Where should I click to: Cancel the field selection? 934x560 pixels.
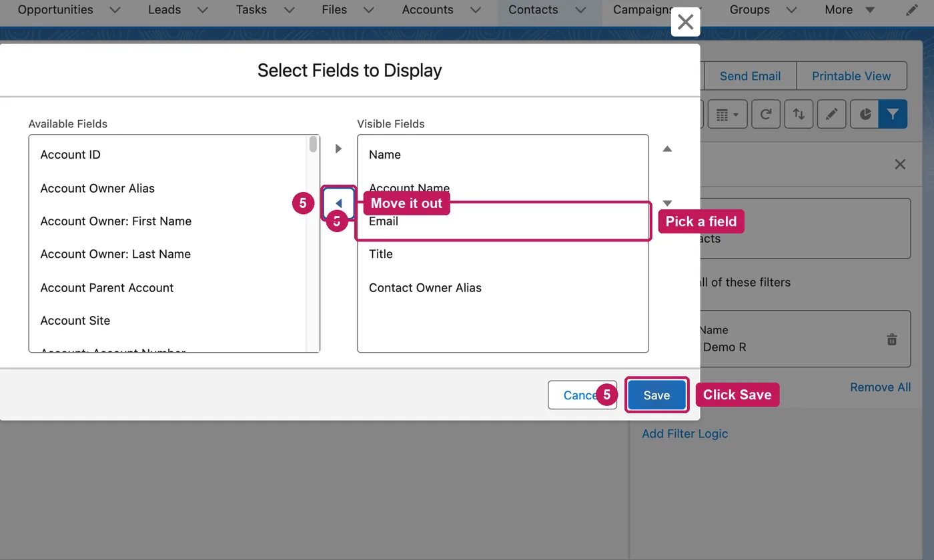(582, 395)
